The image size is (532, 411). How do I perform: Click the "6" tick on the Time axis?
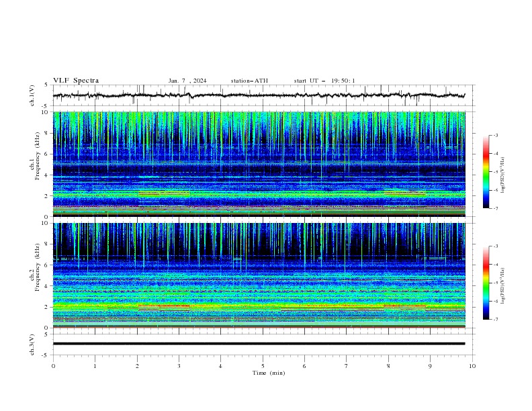[304, 366]
